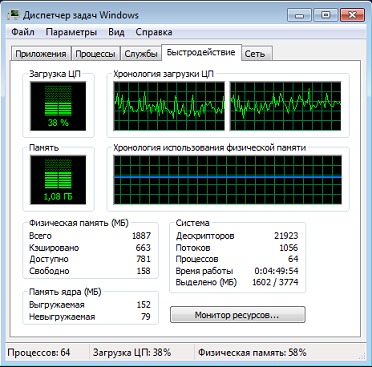
Task: Click the CPU load gauge showing 38 %
Action: pos(58,106)
